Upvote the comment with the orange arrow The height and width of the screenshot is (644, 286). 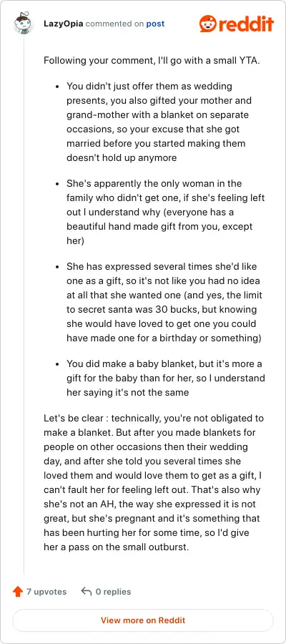18,592
